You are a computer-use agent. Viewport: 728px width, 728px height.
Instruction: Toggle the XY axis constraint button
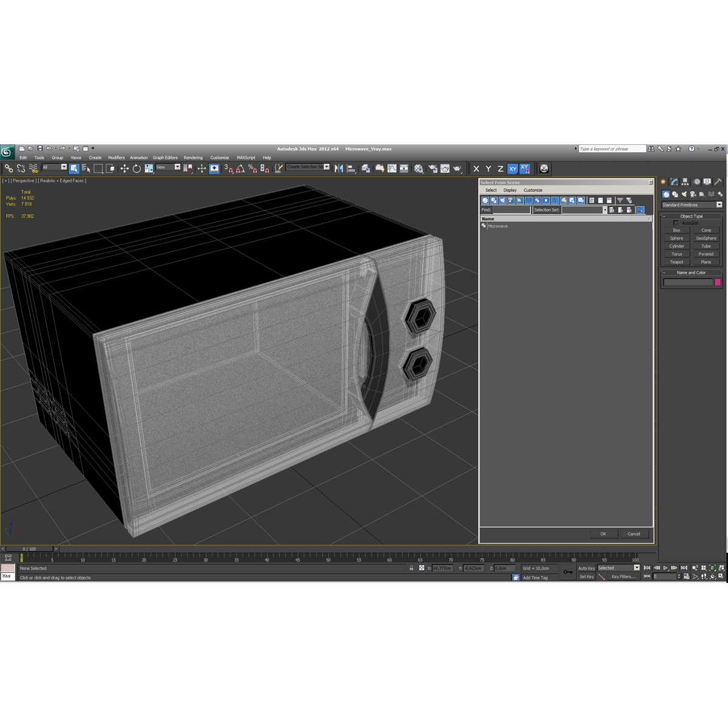click(x=513, y=168)
